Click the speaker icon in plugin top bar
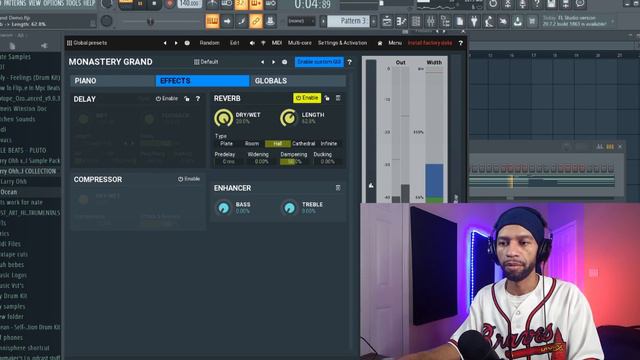Screen dimensions: 640x360 click(252, 43)
